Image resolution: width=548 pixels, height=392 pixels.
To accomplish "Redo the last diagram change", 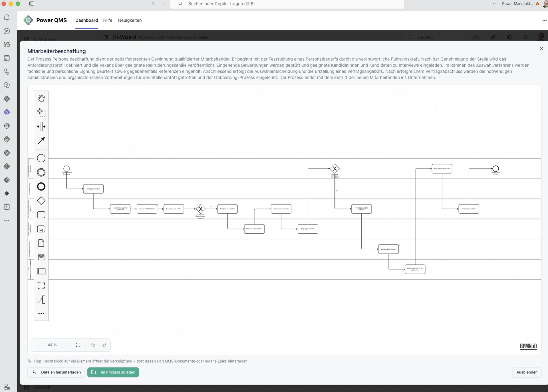I will [x=104, y=345].
